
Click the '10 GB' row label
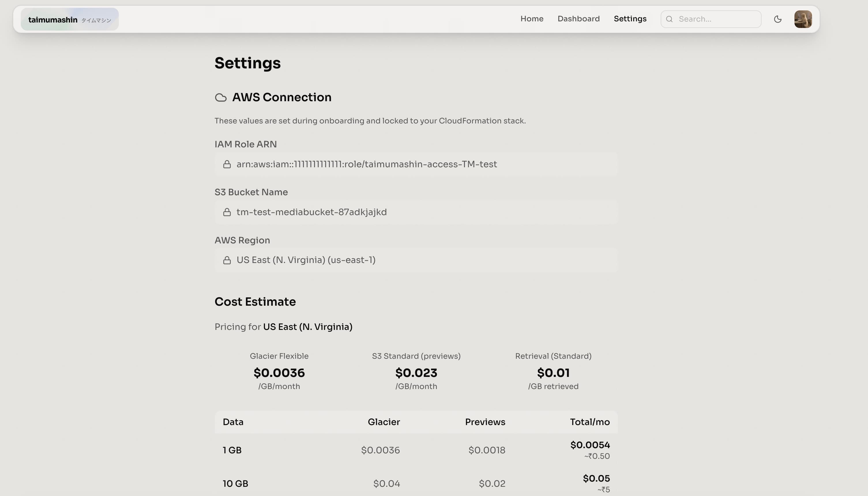click(x=235, y=484)
